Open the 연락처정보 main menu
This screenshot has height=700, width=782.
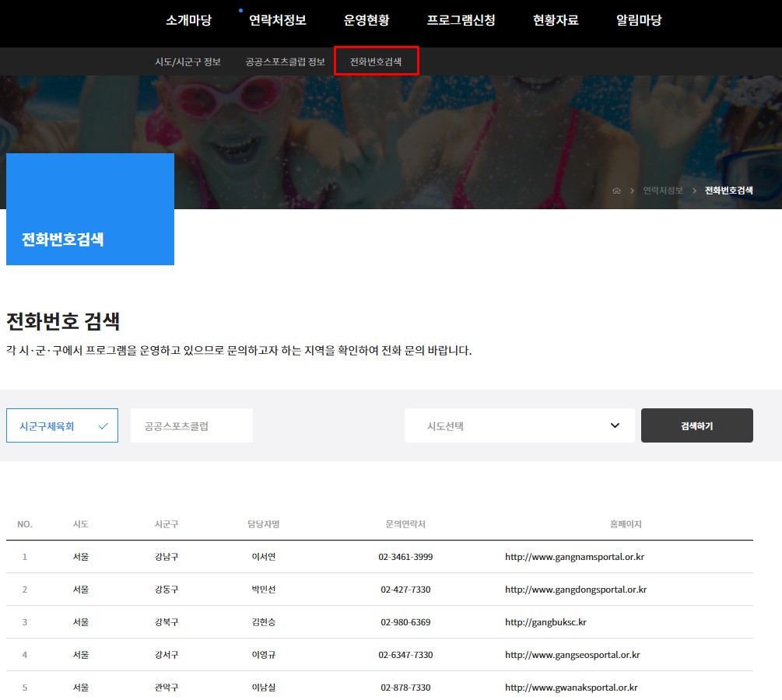click(x=277, y=20)
